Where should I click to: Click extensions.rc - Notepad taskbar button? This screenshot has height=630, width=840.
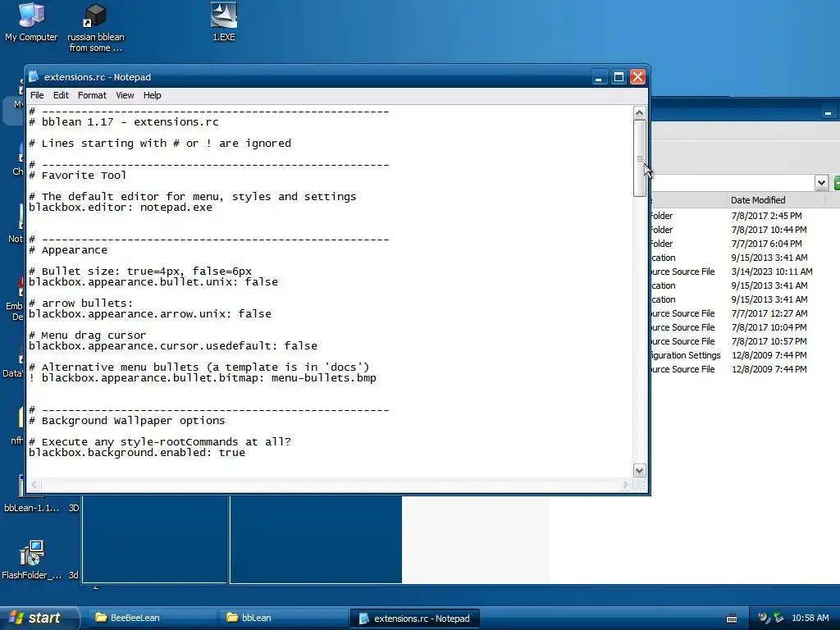pos(414,619)
